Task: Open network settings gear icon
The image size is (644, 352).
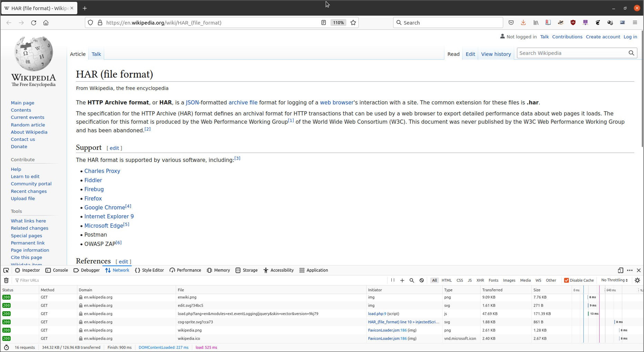Action: pyautogui.click(x=637, y=280)
